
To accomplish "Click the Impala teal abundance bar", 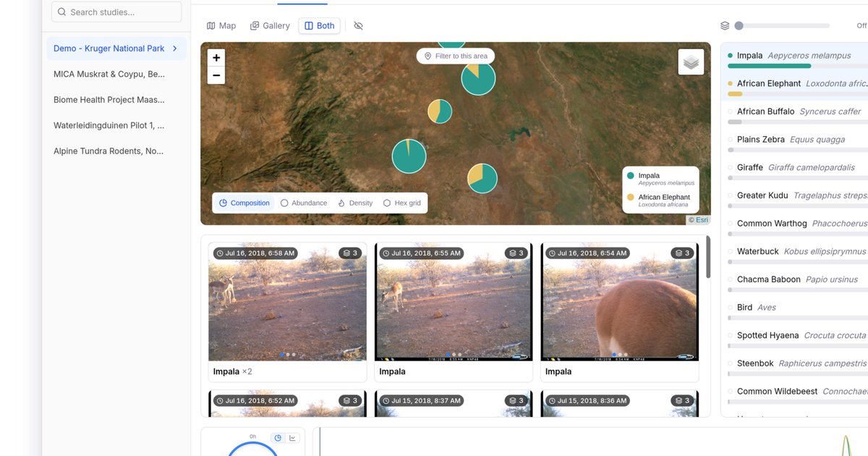I will 769,66.
